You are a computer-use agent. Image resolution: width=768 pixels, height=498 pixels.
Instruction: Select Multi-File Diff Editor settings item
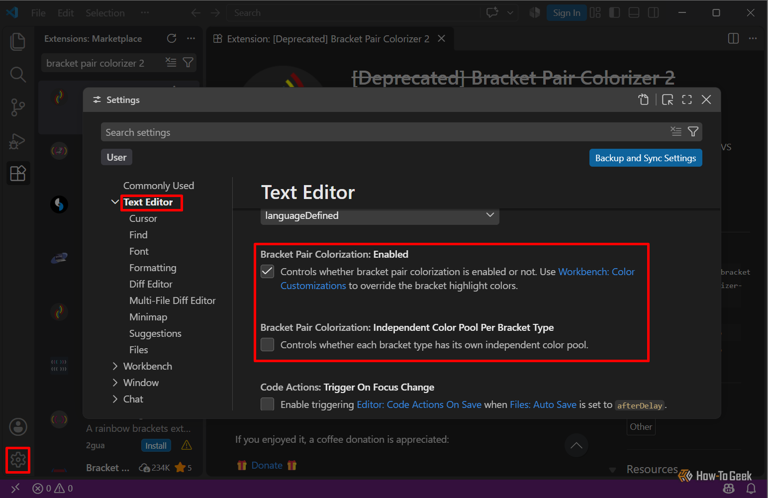[172, 300]
